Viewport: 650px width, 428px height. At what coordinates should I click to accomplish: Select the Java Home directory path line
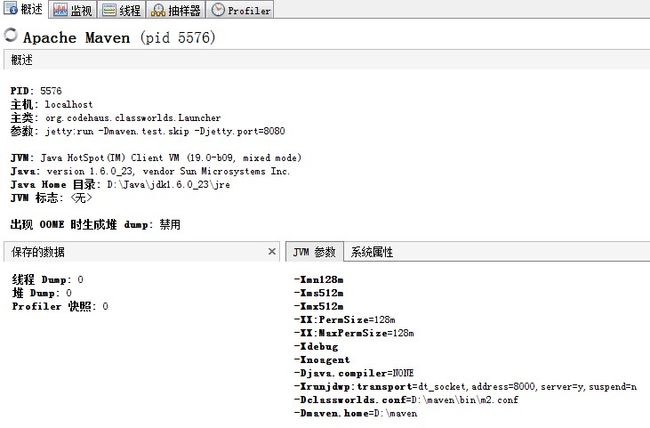click(x=120, y=184)
